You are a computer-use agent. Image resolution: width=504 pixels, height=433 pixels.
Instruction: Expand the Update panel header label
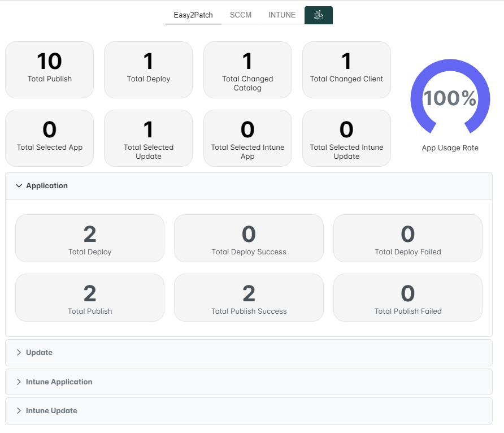point(39,353)
